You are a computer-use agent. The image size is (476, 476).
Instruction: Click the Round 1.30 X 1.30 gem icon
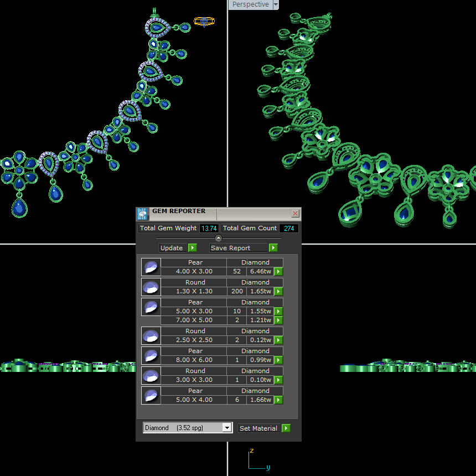(151, 287)
